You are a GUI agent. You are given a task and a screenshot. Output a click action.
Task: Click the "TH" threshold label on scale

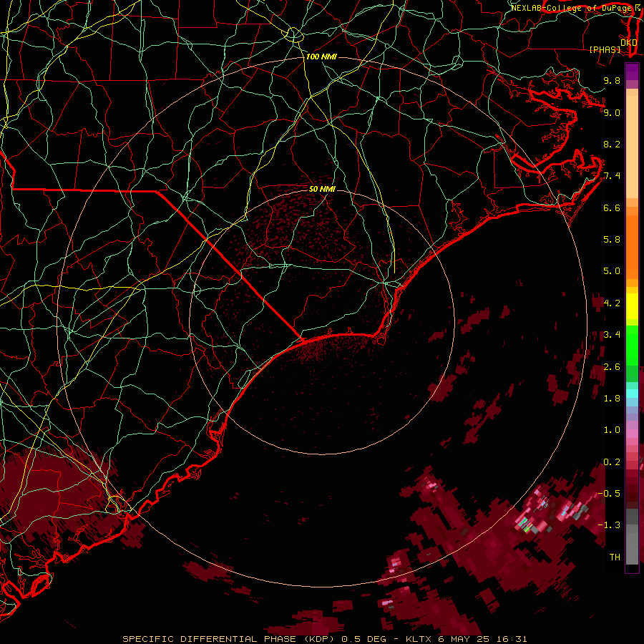pos(615,557)
